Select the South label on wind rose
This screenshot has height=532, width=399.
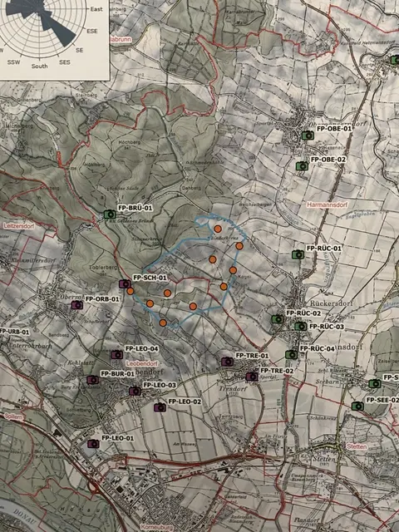tap(39, 66)
